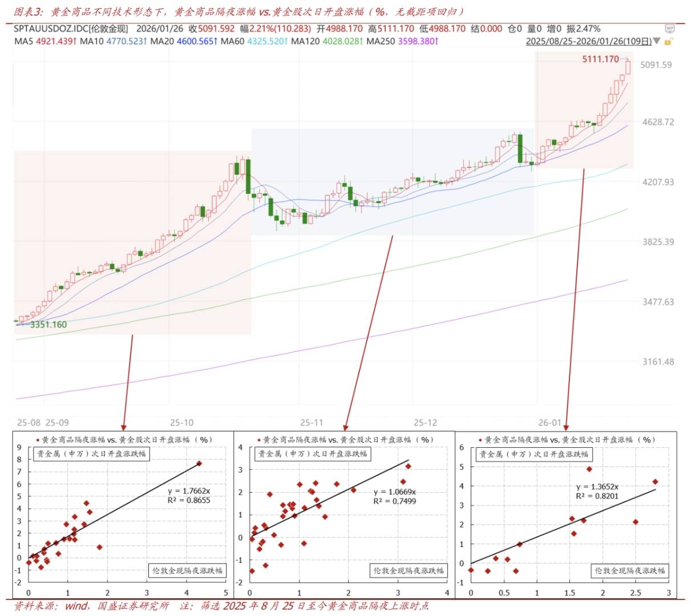Click the latest candlestick near 5091.59
The image size is (691, 616).
[x=628, y=67]
